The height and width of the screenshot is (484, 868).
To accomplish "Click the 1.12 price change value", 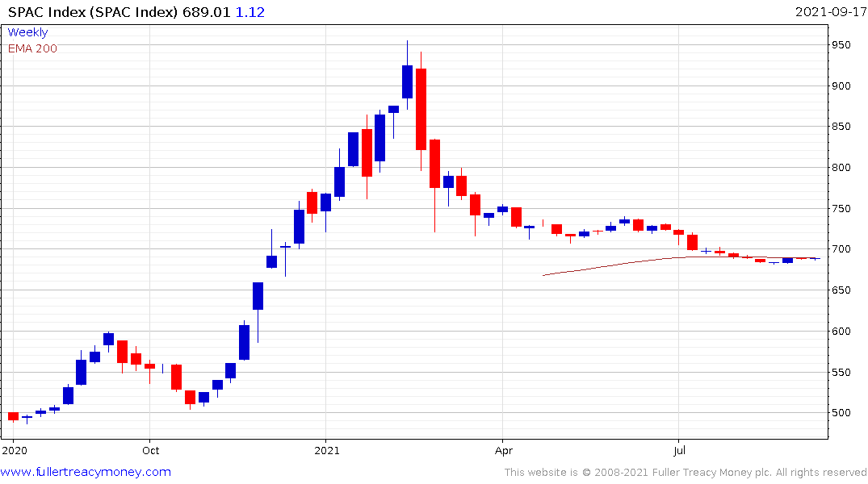I will coord(250,12).
